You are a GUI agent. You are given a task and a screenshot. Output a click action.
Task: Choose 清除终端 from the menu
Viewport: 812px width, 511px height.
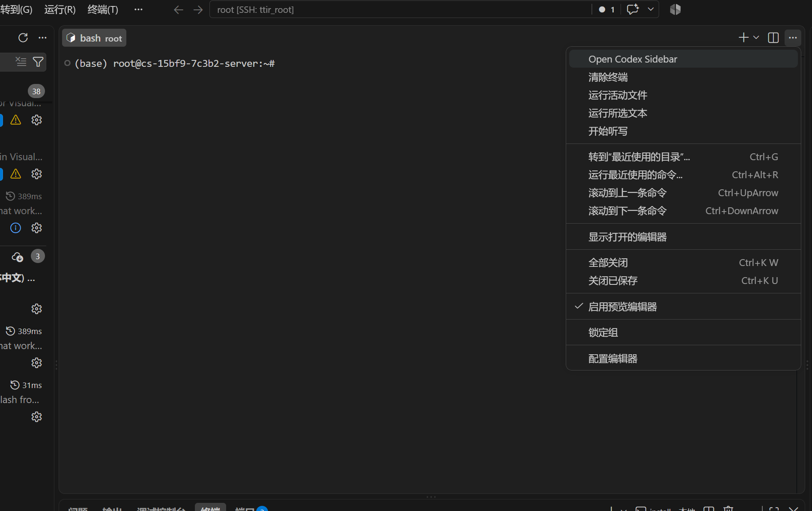(x=683, y=77)
